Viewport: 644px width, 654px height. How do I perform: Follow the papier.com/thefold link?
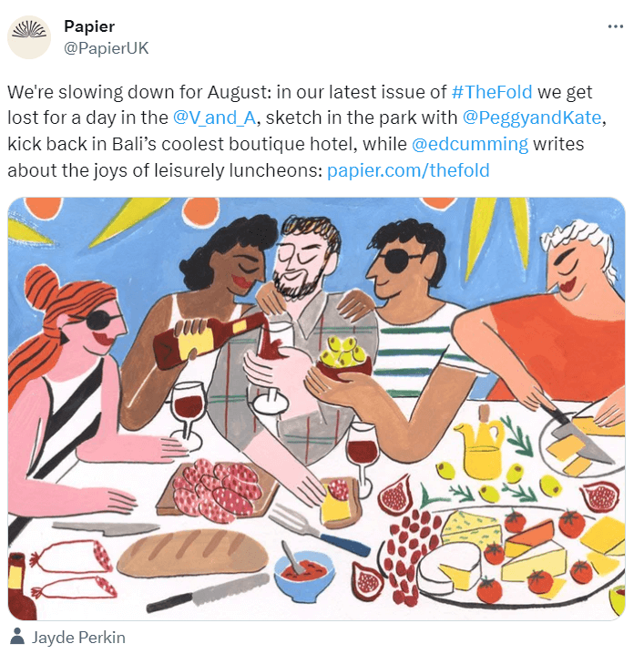click(408, 170)
